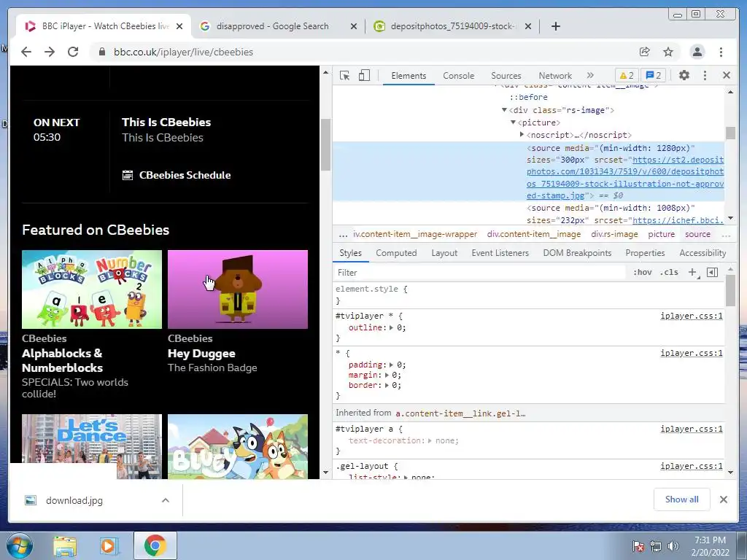
Task: Expand text-decoration property triangle
Action: pos(430,441)
